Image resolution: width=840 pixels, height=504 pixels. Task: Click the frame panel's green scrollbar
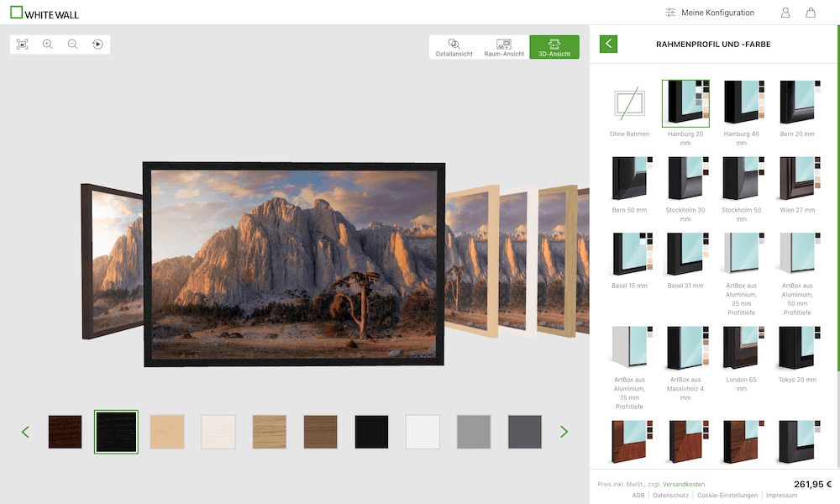click(838, 198)
